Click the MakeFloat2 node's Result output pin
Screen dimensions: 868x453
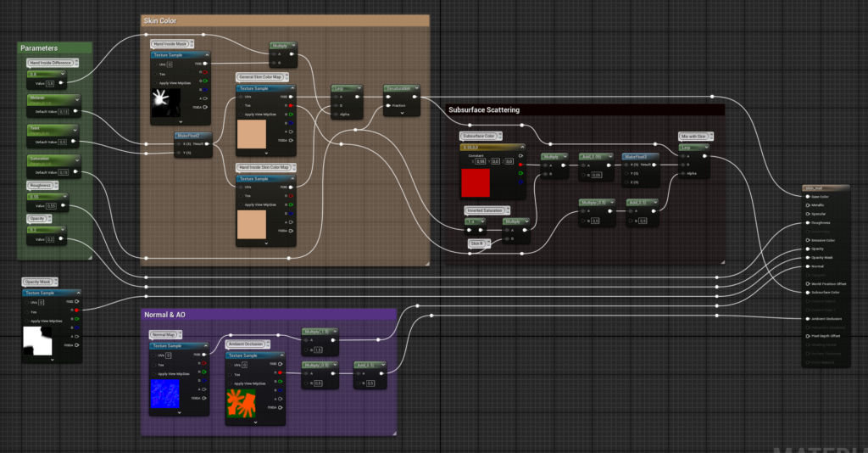coord(205,144)
